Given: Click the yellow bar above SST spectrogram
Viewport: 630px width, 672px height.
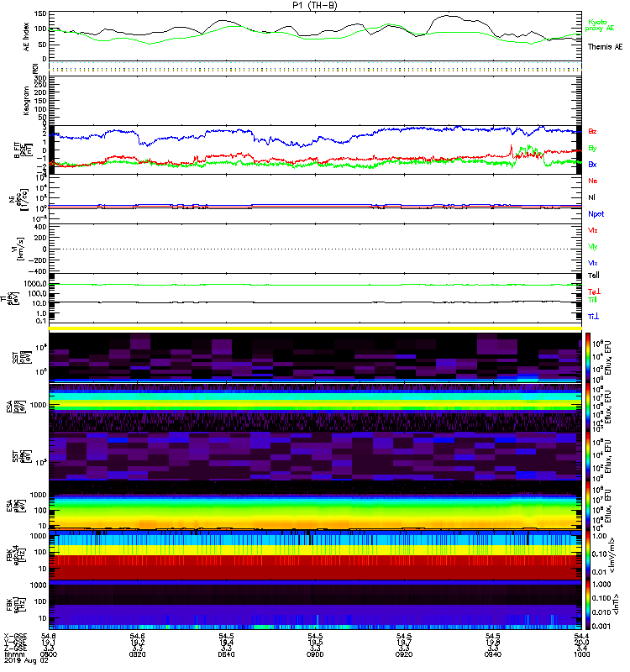Looking at the screenshot, I should [315, 328].
